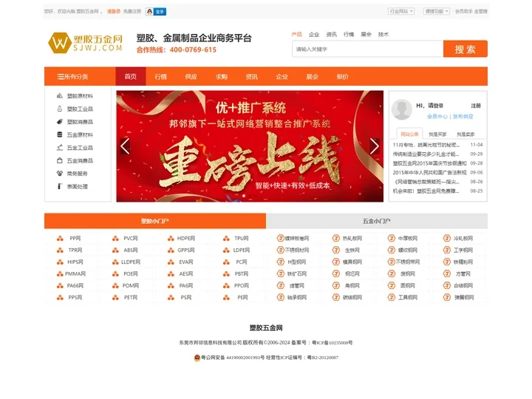Show next banner slide arrow
532x399 pixels.
point(375,146)
